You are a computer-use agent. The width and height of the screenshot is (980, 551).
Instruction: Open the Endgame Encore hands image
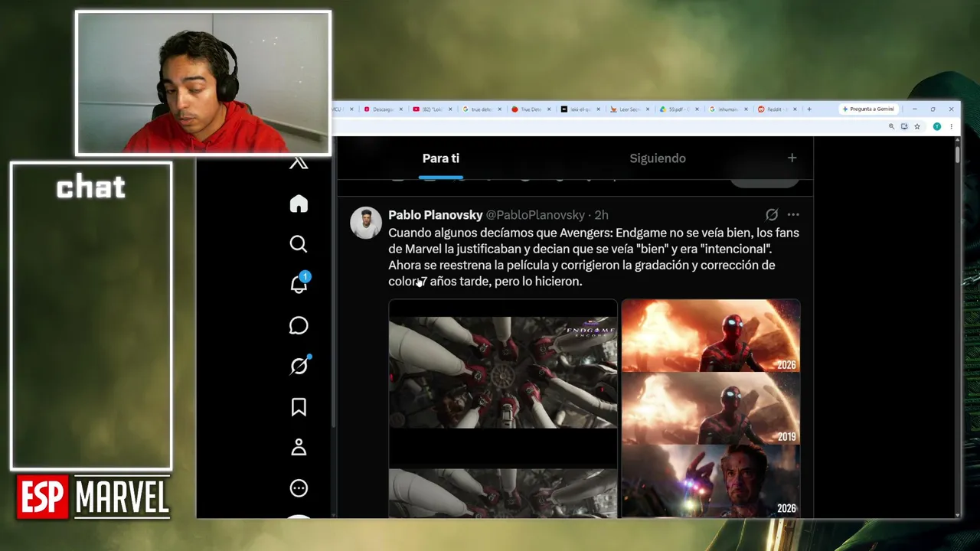coord(503,372)
